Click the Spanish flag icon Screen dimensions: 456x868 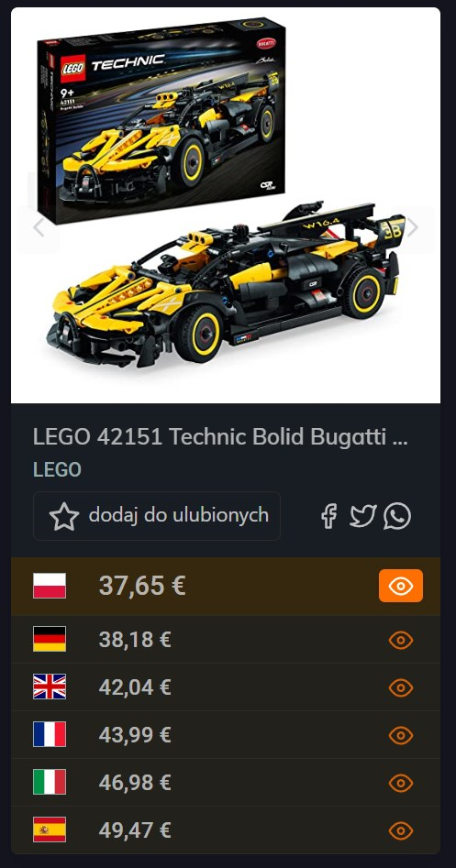(50, 830)
